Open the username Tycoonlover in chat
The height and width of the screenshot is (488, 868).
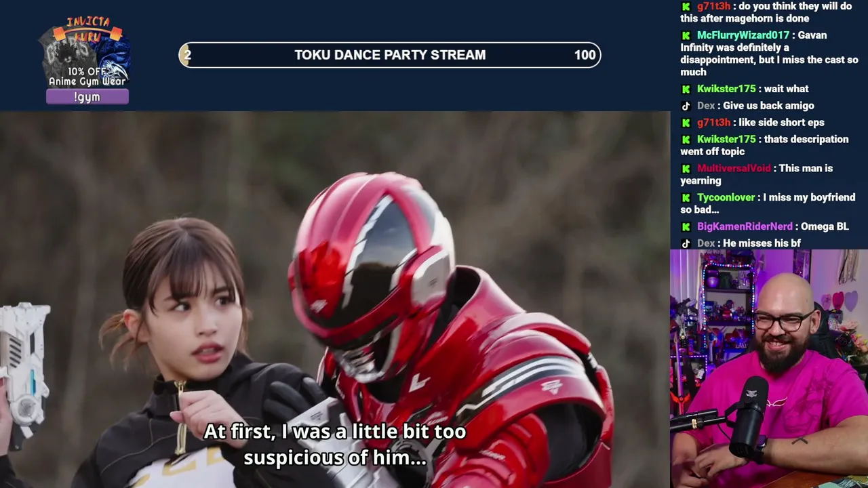click(x=726, y=198)
